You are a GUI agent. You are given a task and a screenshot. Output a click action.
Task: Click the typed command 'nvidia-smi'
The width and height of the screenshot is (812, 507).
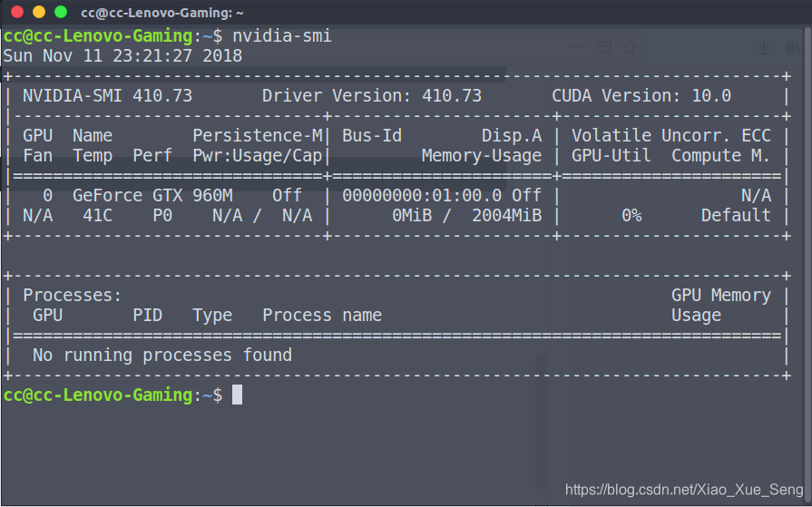[282, 35]
